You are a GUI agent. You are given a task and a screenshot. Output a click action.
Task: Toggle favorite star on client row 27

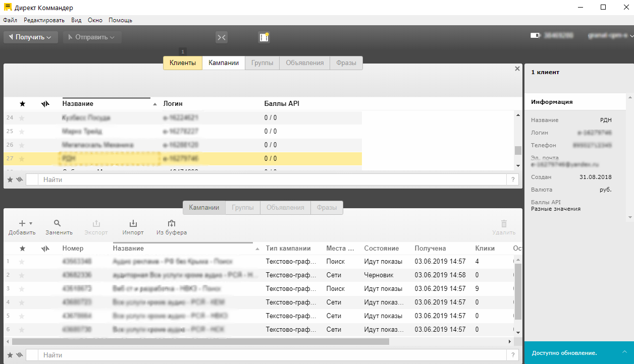coord(22,159)
